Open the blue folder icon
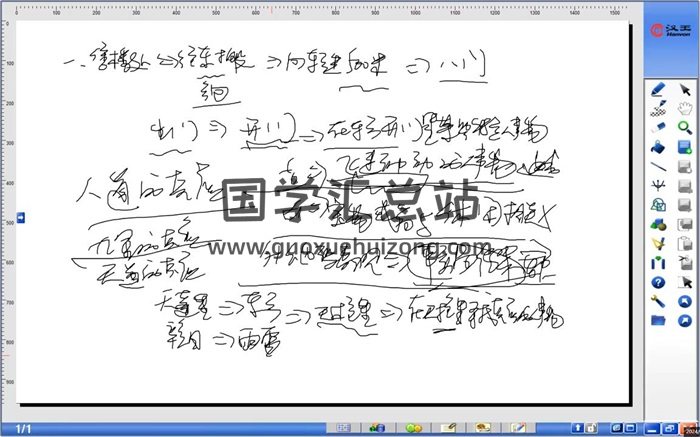Screen dimensions: 700x437 (658, 320)
